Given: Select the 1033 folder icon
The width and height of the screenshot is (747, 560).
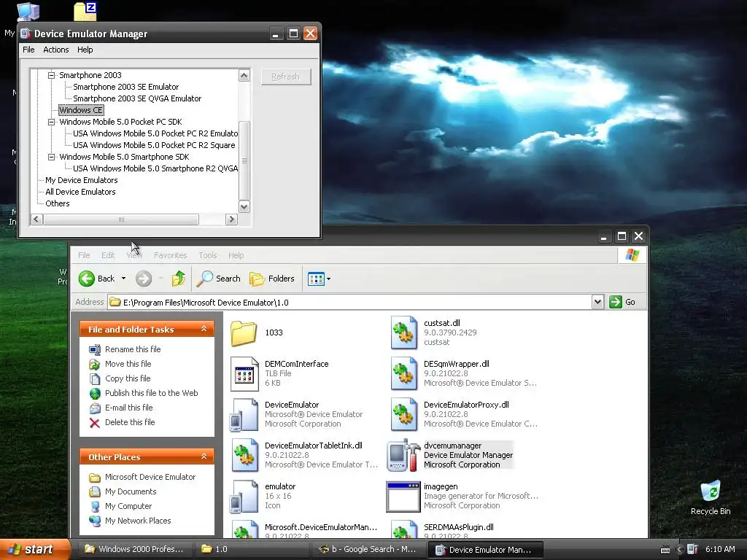Looking at the screenshot, I should [244, 332].
